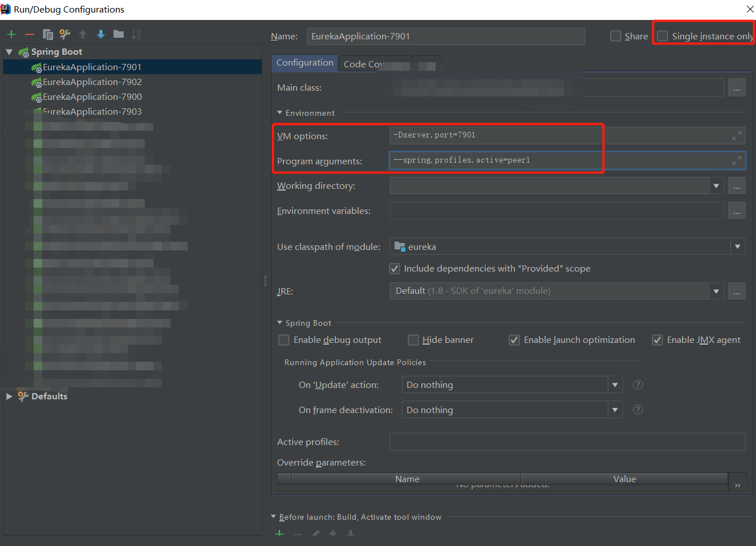
Task: Click the Environment variables field
Action: (556, 211)
